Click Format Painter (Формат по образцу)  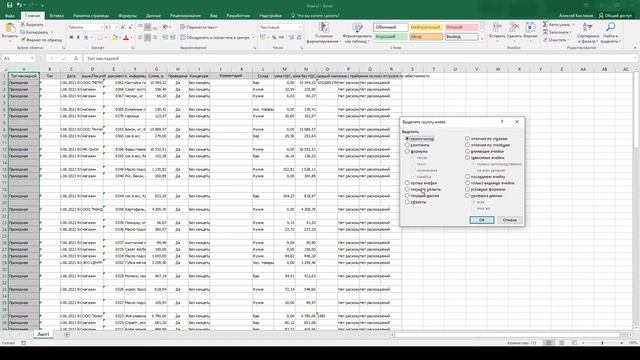[42, 40]
